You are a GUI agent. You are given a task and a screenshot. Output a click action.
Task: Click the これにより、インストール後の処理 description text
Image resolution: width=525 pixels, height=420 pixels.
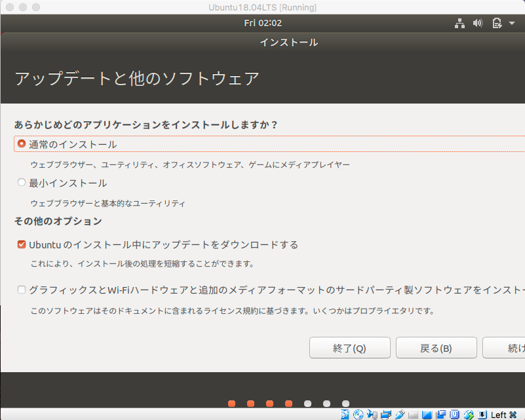click(142, 263)
